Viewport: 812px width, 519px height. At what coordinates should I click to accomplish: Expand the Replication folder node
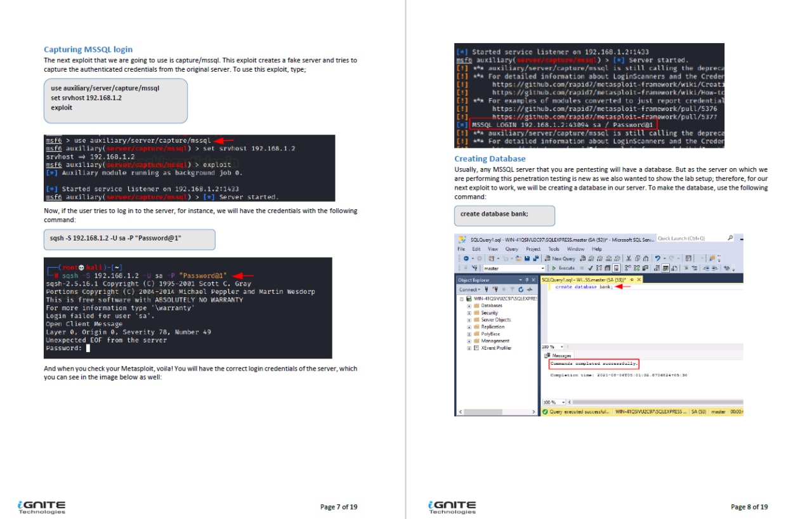[469, 327]
